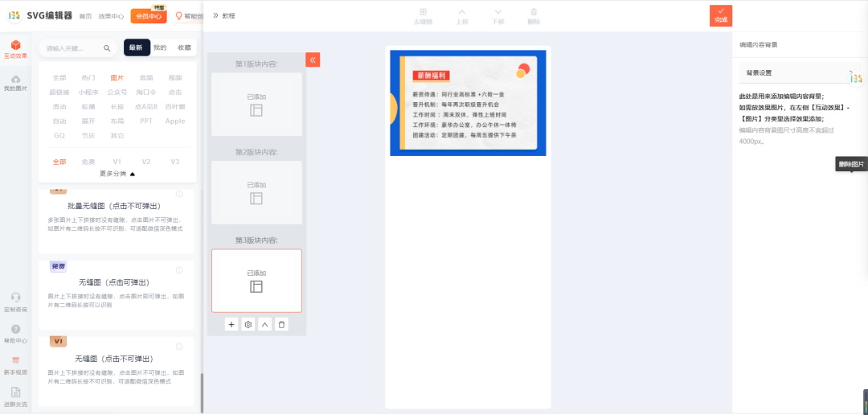Screen dimensions: 868x415
Task: Filter by 小程序 category
Action: [88, 92]
